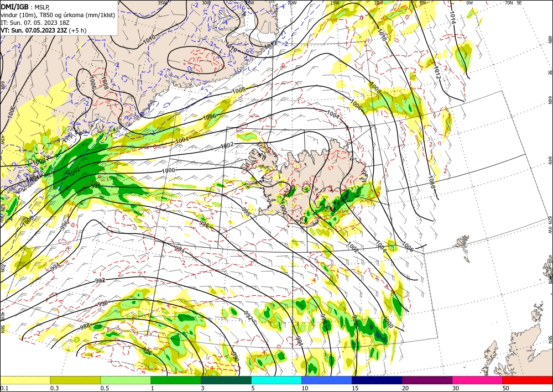Click the red 50 mm legend swatch
Image resolution: width=553 pixels, height=392 pixels.
pos(528,380)
